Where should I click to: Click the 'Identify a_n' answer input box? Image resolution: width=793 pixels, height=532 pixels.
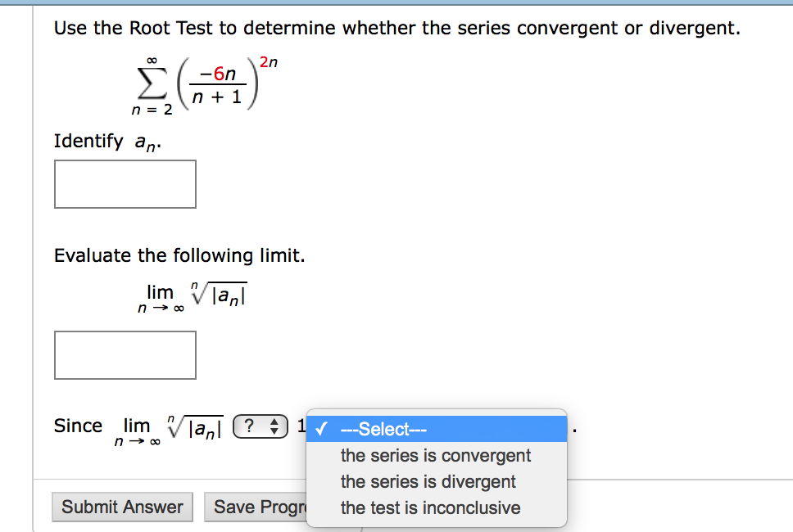point(125,184)
